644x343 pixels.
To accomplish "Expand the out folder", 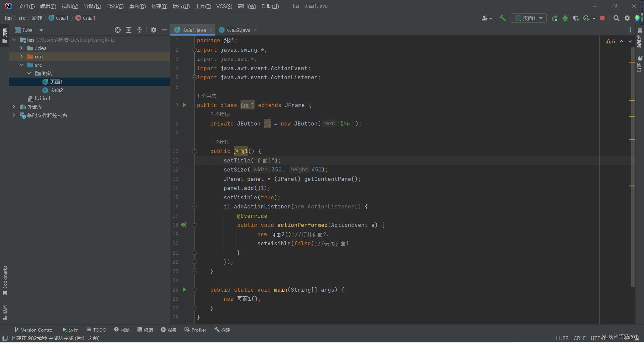I will click(x=21, y=56).
